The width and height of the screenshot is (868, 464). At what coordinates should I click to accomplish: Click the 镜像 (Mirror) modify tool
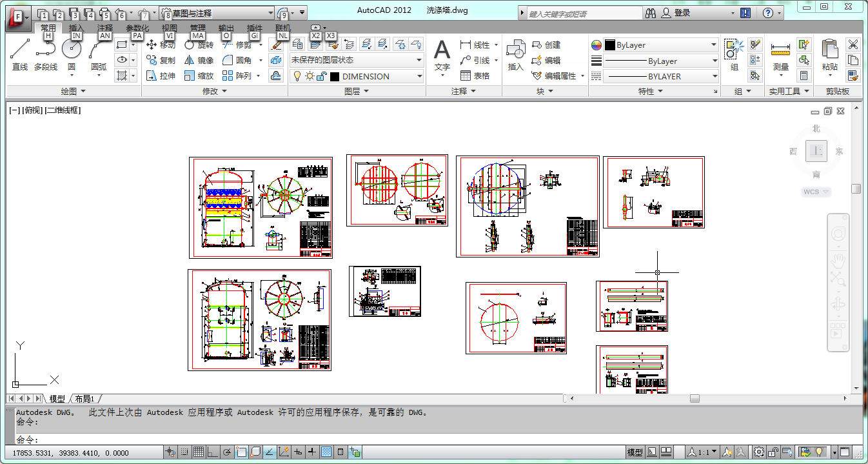pyautogui.click(x=199, y=60)
